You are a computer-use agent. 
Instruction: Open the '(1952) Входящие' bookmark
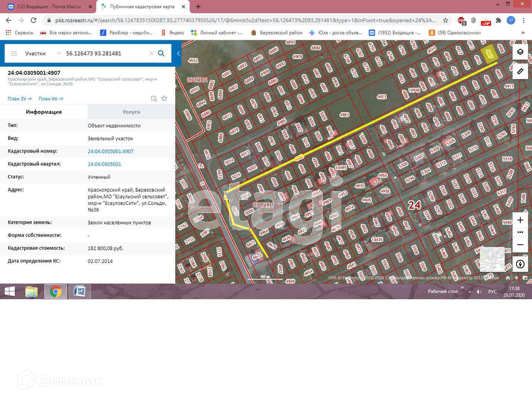pyautogui.click(x=395, y=33)
